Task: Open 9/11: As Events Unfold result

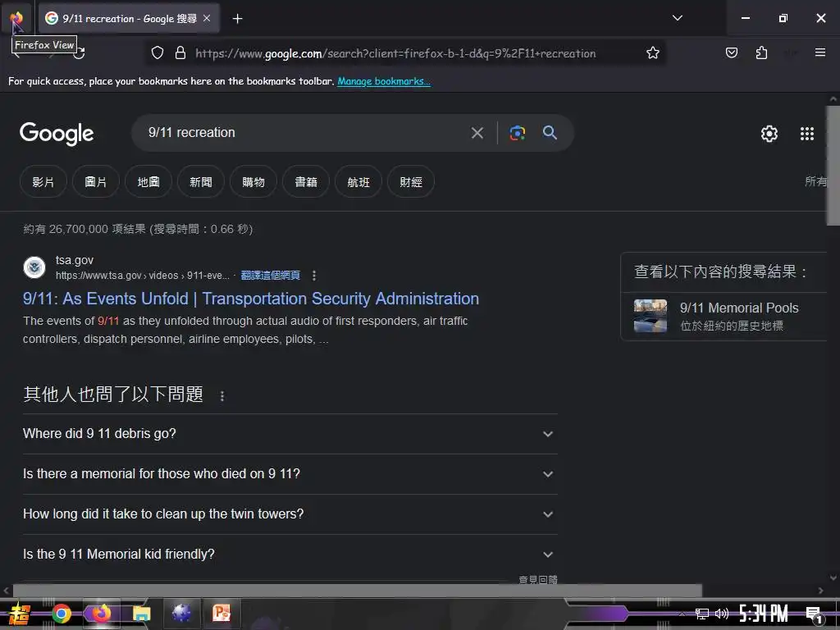Action: 251,299
